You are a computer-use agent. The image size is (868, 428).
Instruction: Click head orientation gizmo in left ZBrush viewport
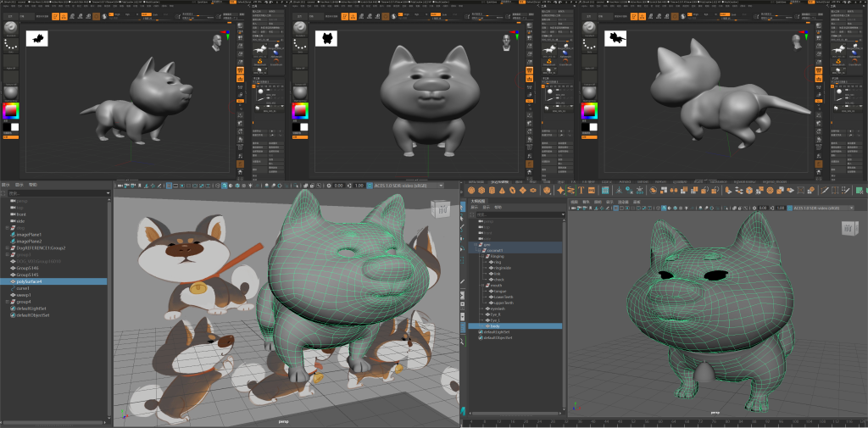[217, 42]
